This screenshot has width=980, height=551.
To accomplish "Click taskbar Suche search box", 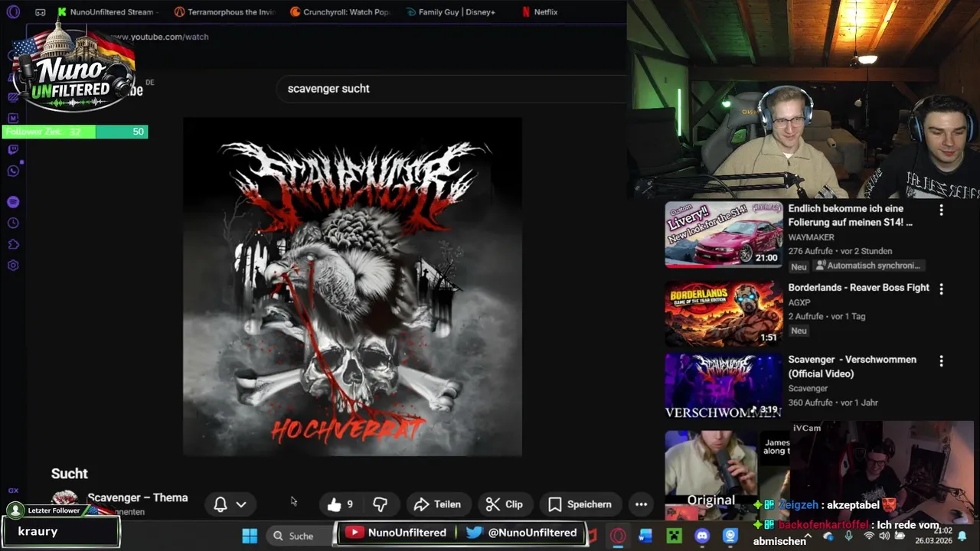I will tap(301, 536).
